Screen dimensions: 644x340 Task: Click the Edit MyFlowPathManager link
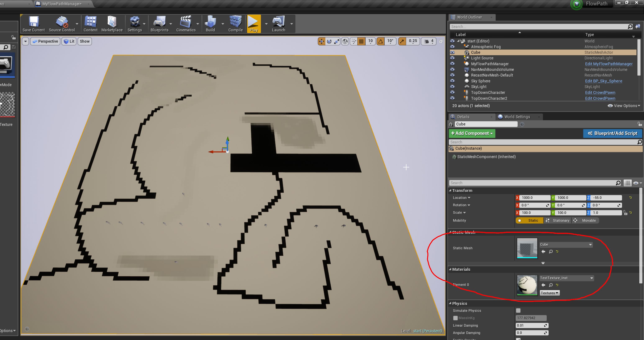click(608, 64)
